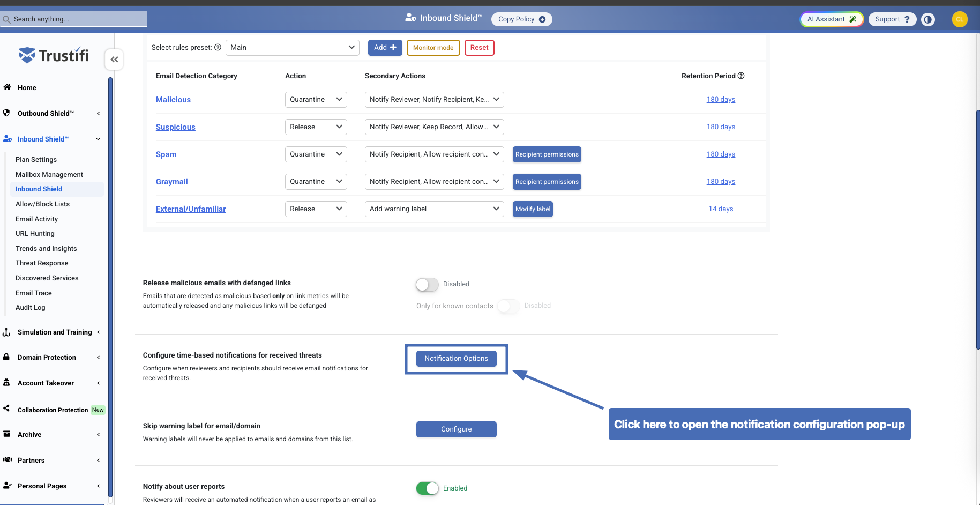Image resolution: width=980 pixels, height=505 pixels.
Task: Open the Suspicious action dropdown
Action: (316, 127)
